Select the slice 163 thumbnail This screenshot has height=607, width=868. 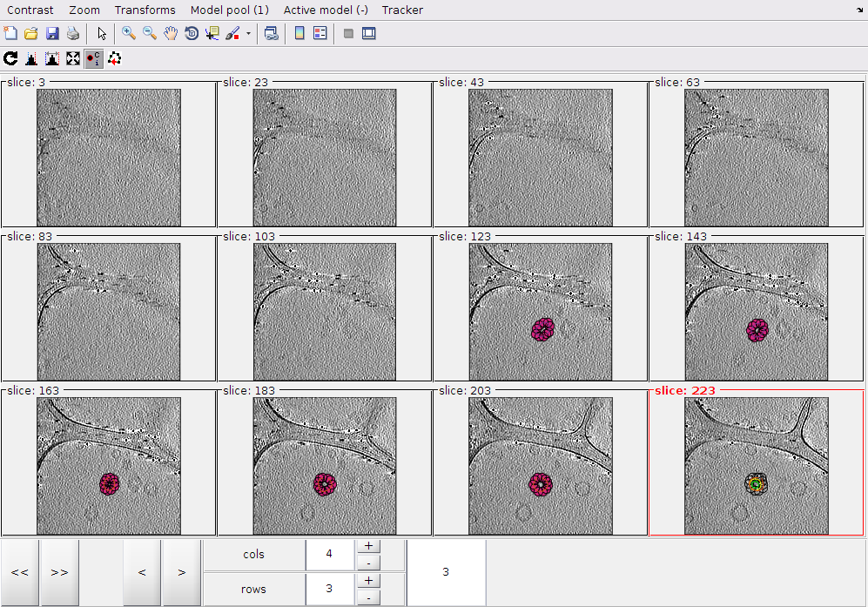click(109, 466)
